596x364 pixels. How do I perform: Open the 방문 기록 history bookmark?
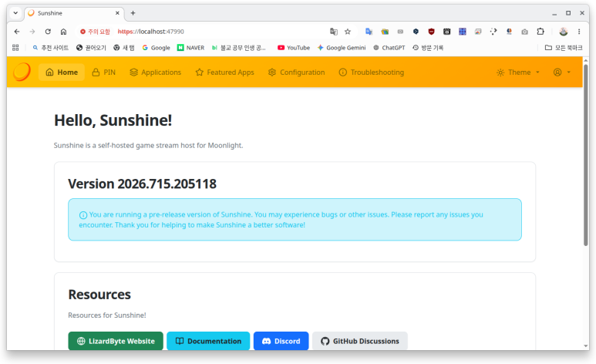coord(428,48)
